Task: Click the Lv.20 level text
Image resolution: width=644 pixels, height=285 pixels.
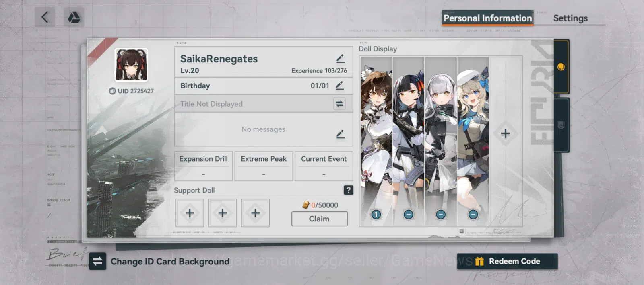Action: point(190,71)
